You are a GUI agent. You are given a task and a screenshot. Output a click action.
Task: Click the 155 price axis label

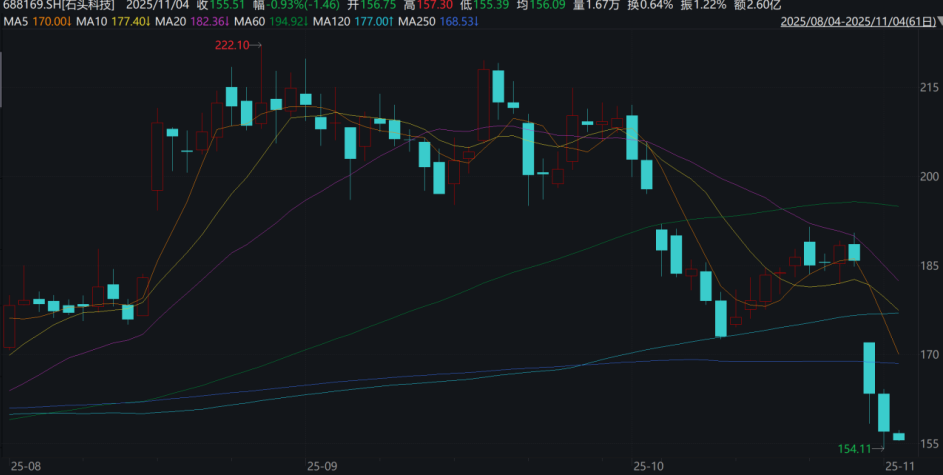coord(930,444)
